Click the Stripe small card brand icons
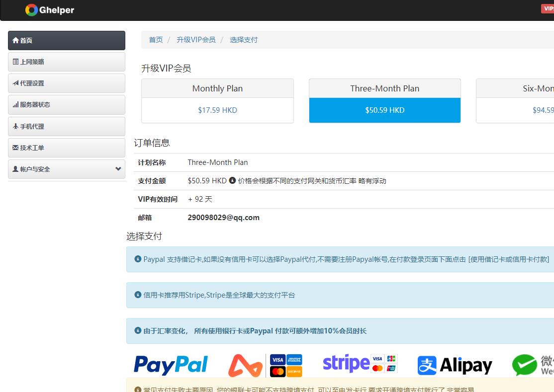 384,363
